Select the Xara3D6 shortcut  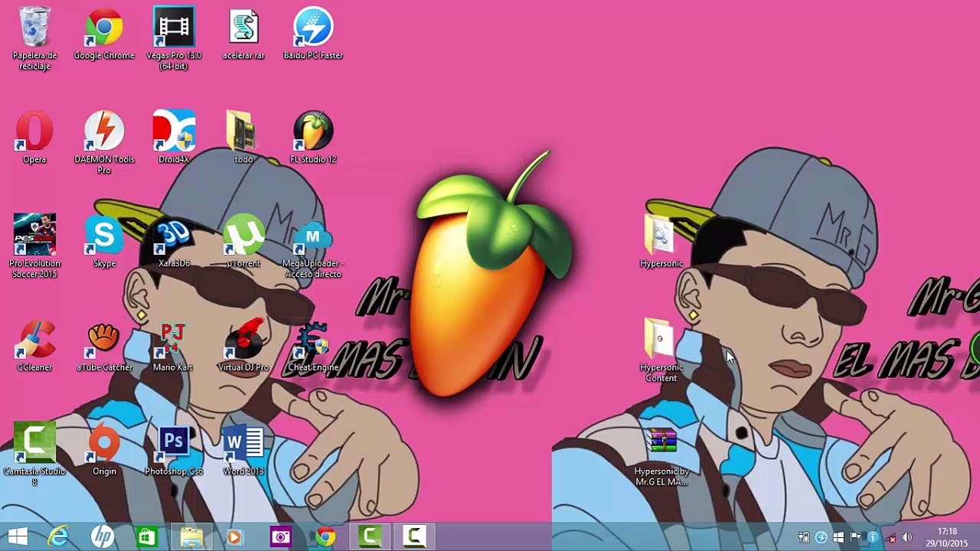(x=174, y=242)
